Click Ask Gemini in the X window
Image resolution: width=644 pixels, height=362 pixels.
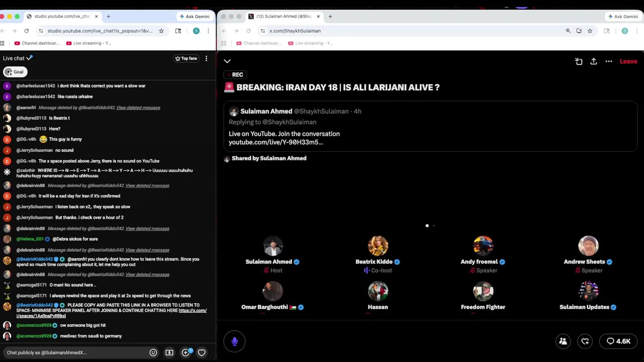[623, 17]
